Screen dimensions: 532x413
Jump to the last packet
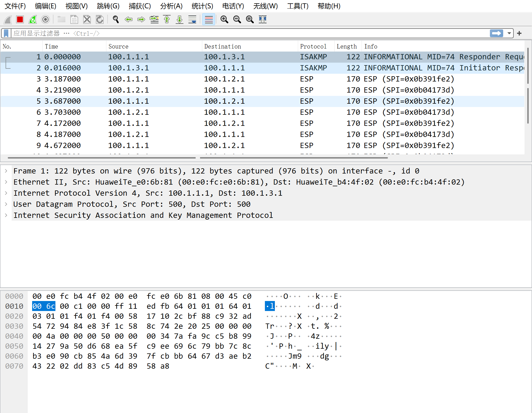pos(180,19)
